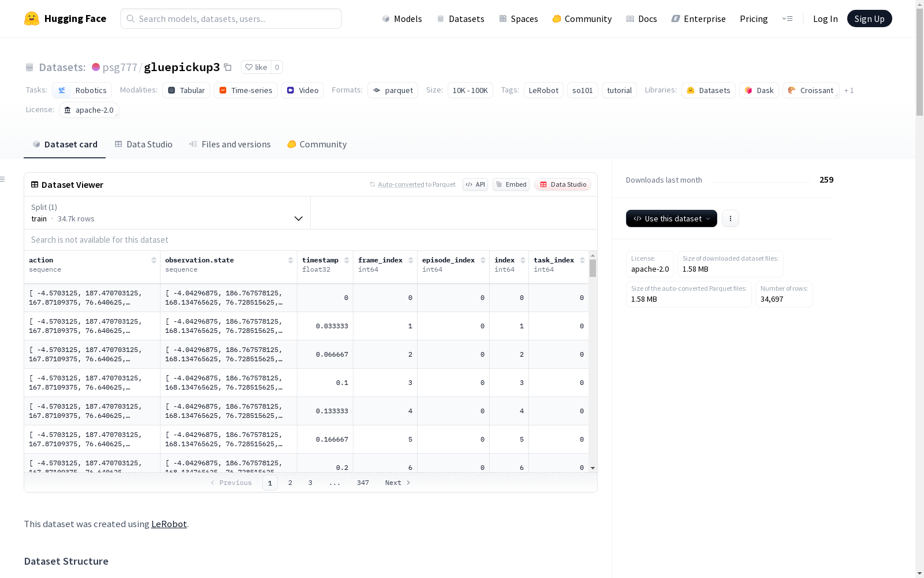Image resolution: width=924 pixels, height=578 pixels.
Task: Jump to page 347
Action: click(363, 483)
